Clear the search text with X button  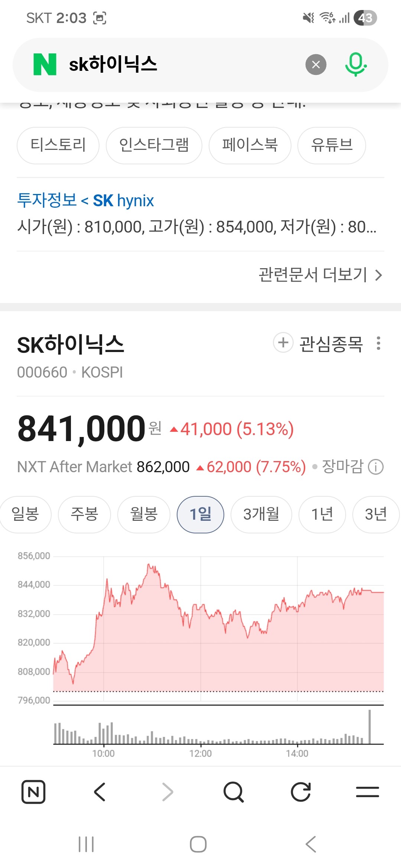[x=316, y=65]
